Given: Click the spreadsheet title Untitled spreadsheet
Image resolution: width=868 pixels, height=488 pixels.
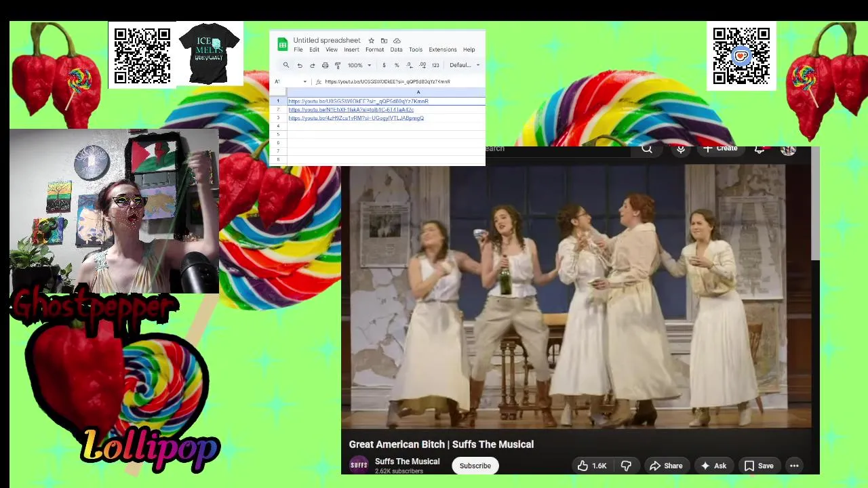Looking at the screenshot, I should click(x=327, y=41).
